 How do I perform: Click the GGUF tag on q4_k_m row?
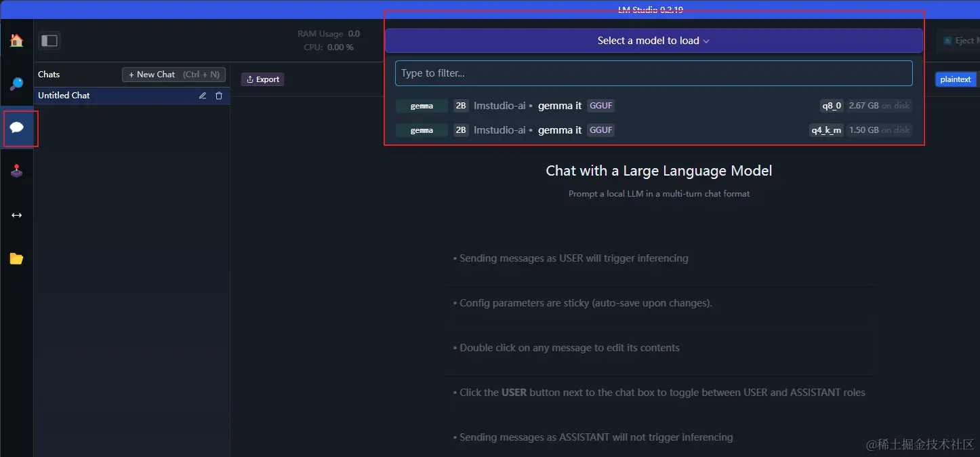tap(600, 130)
